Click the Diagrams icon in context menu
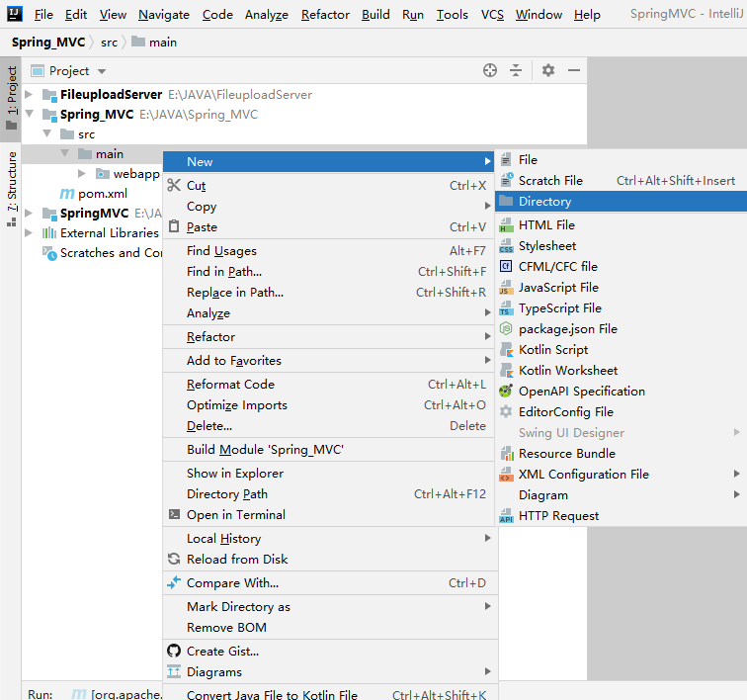The width and height of the screenshot is (747, 700). (174, 671)
